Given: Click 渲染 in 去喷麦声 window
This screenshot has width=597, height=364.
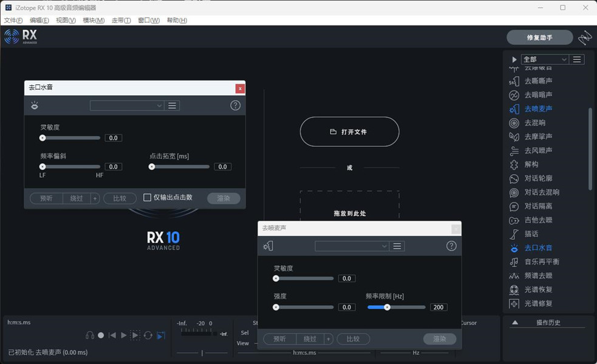Looking at the screenshot, I should point(440,339).
